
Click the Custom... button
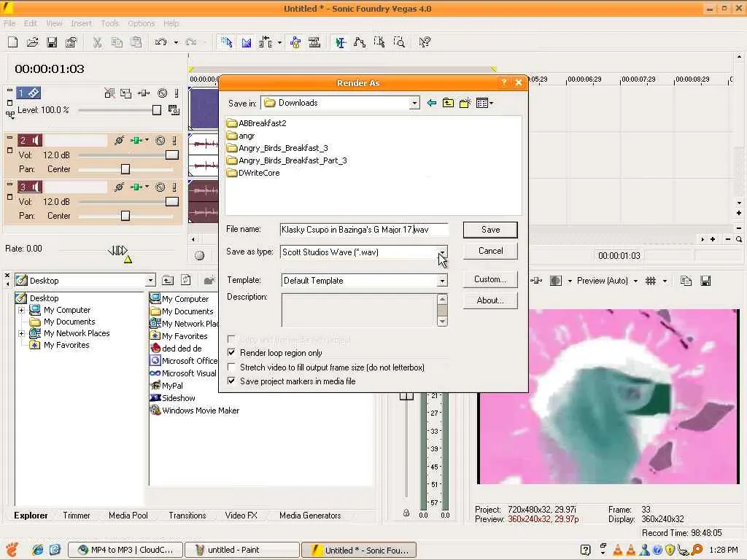[x=490, y=279]
